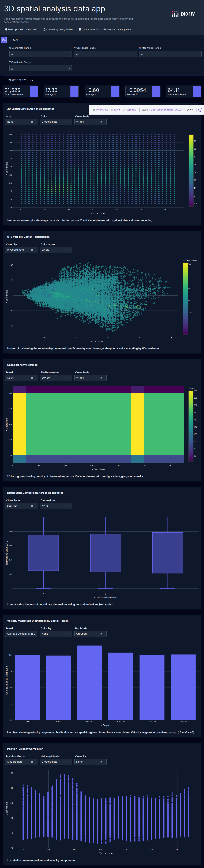This screenshot has width=204, height=868.
Task: Expand the Size dropdown arrow in 3D Spatial Distribution
Action: 35,122
